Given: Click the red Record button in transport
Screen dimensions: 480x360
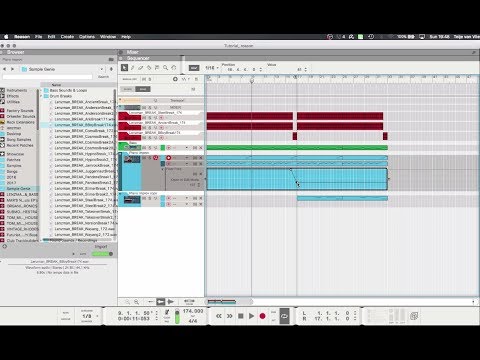Looking at the screenshot, I should (263, 316).
